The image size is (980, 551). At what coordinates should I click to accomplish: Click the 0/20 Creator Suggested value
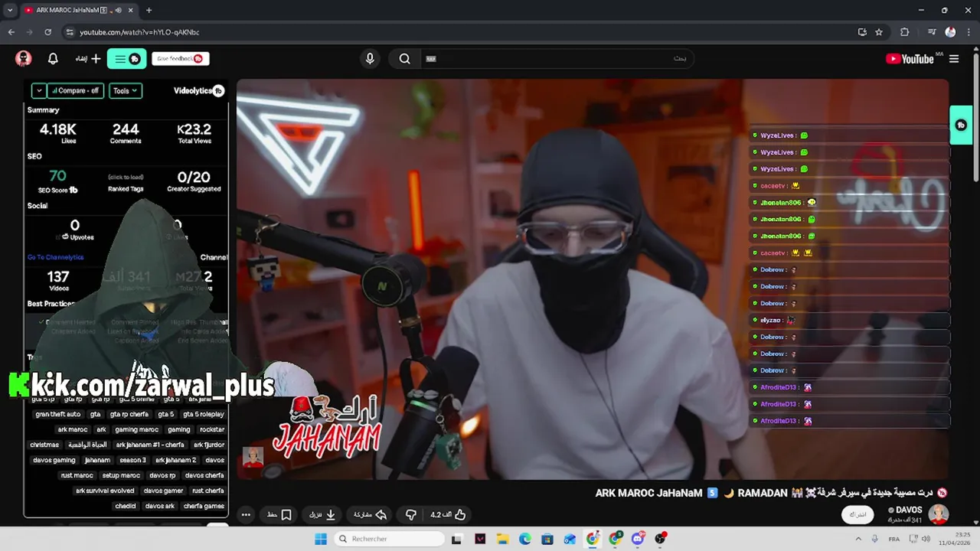[x=194, y=177]
